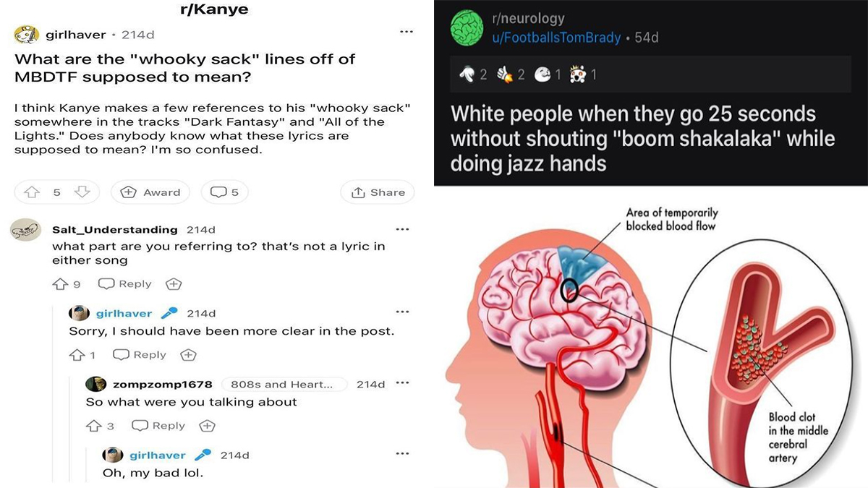Viewport: 868px width, 488px height.
Task: Click the Award button on the post
Action: (150, 192)
